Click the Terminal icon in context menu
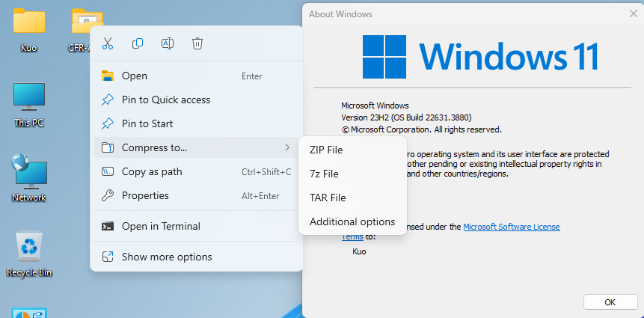The width and height of the screenshot is (644, 318). (x=108, y=227)
